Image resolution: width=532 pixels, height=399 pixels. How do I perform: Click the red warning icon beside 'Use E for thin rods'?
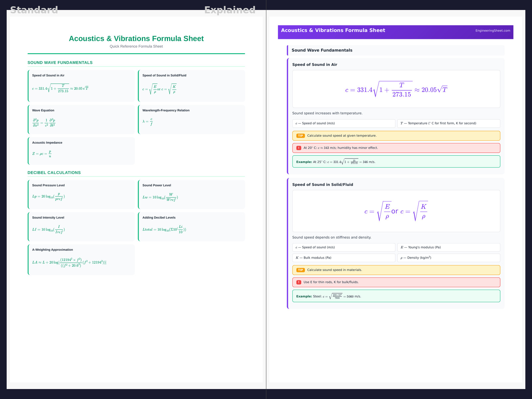[x=299, y=282]
